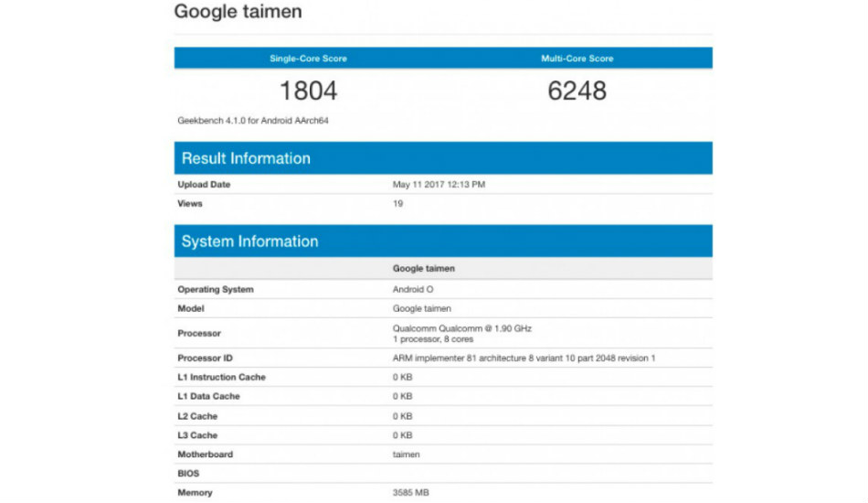Select the L2 Cache label
This screenshot has height=503, width=868.
(197, 417)
